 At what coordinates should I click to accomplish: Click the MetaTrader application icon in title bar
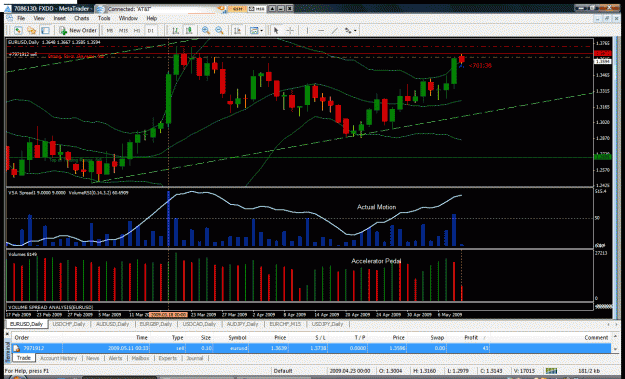click(8, 8)
